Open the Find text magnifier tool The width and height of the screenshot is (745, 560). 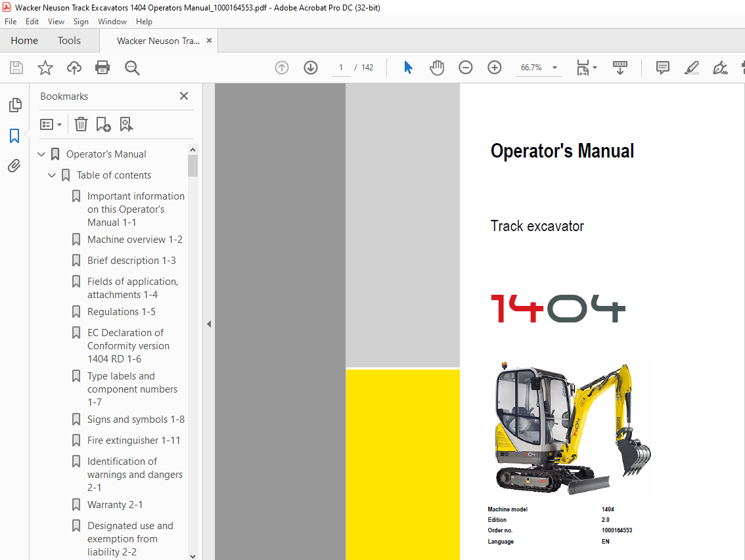tap(132, 68)
